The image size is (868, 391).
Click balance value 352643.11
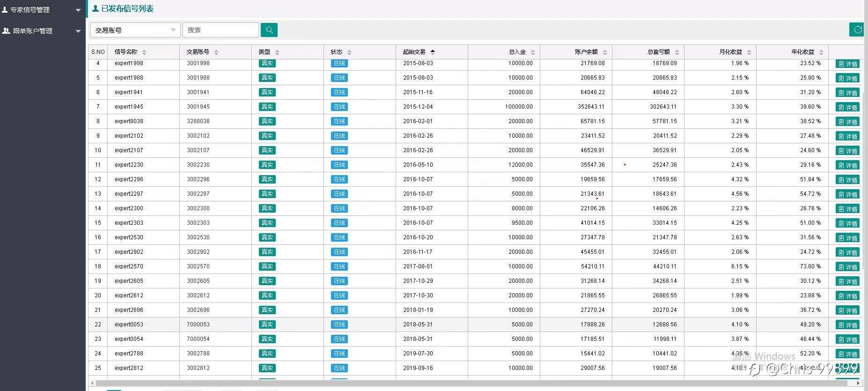[x=591, y=107]
